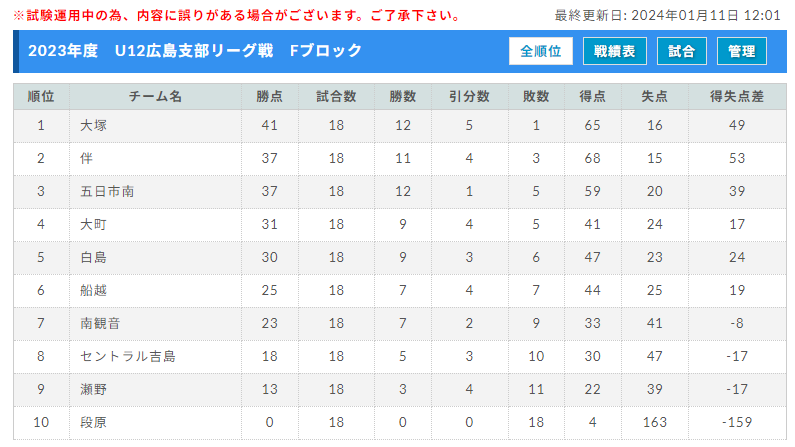Select team 伴 in the standings
The width and height of the screenshot is (795, 447).
tap(87, 158)
